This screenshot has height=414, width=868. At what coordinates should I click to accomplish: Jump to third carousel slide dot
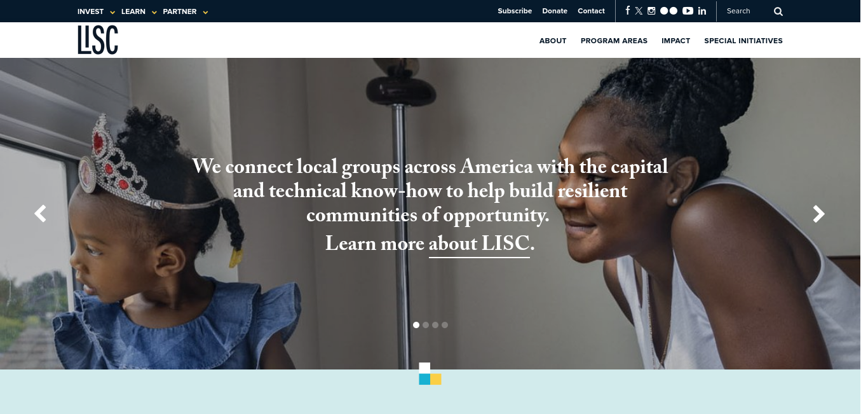pos(435,325)
